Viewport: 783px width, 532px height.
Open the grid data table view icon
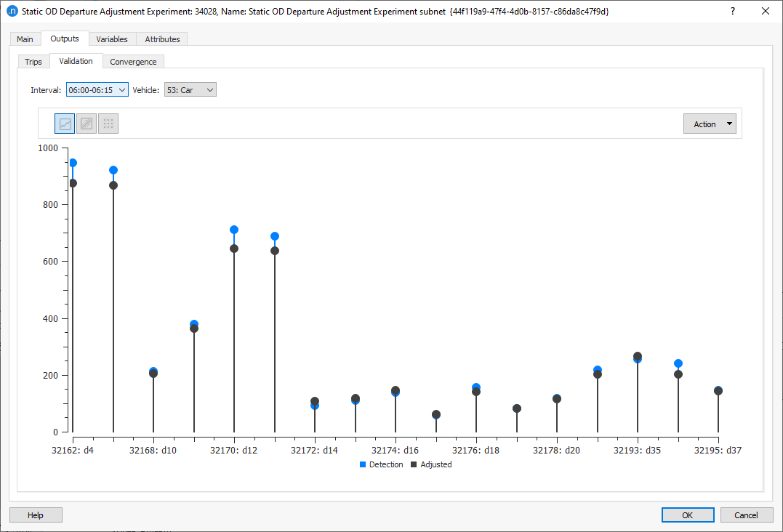[108, 123]
